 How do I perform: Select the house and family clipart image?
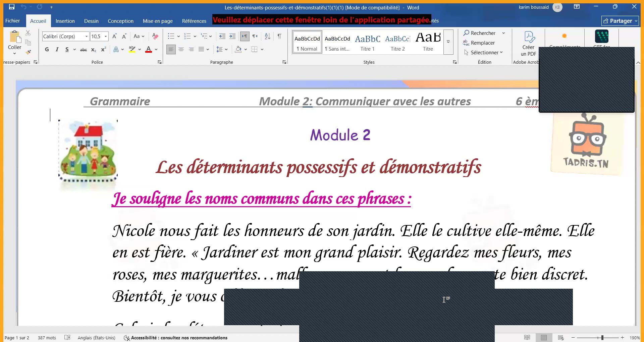[x=88, y=151]
